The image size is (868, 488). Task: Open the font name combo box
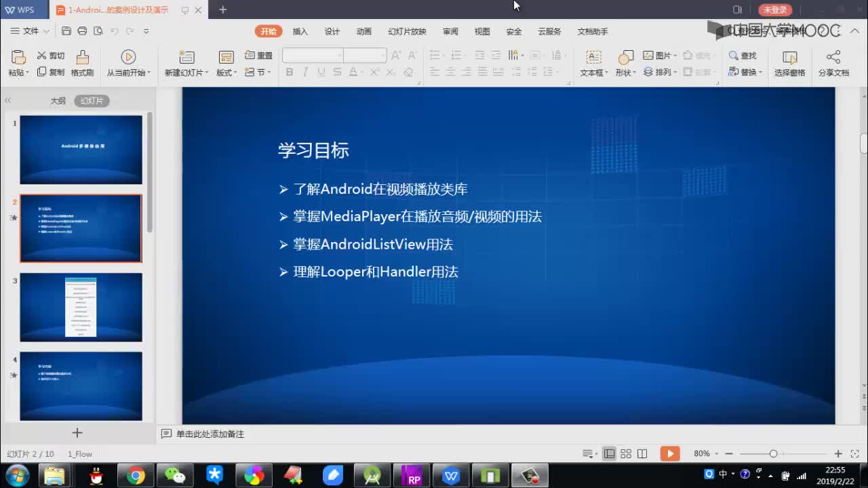coord(313,56)
